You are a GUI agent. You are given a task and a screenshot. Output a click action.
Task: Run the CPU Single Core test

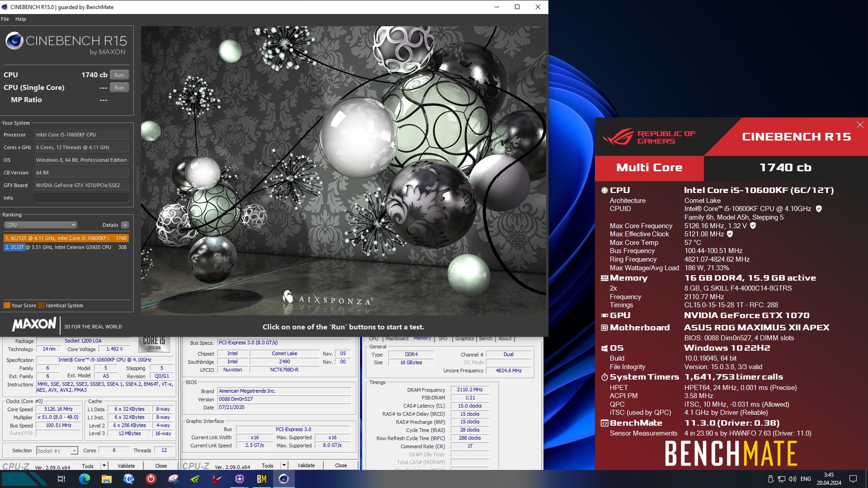[x=119, y=88]
